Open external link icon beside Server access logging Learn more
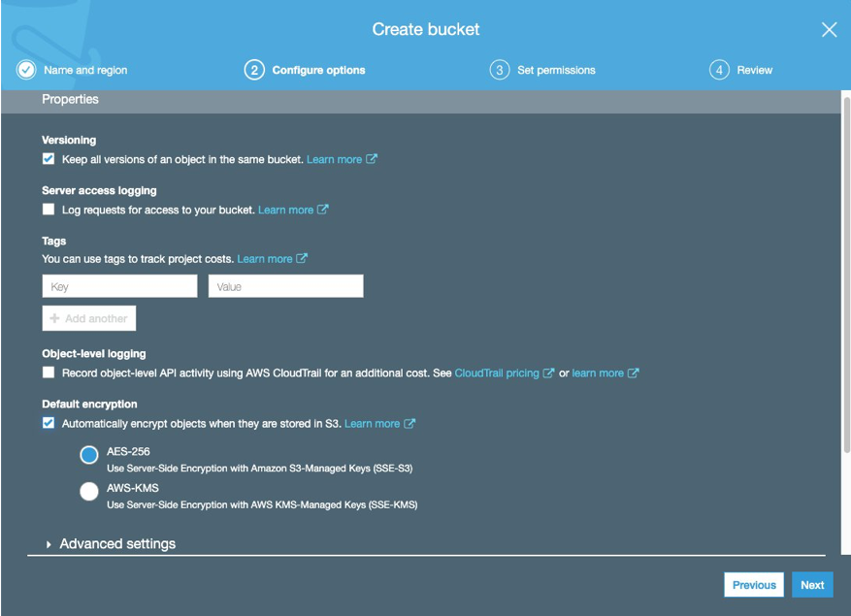 [x=323, y=210]
